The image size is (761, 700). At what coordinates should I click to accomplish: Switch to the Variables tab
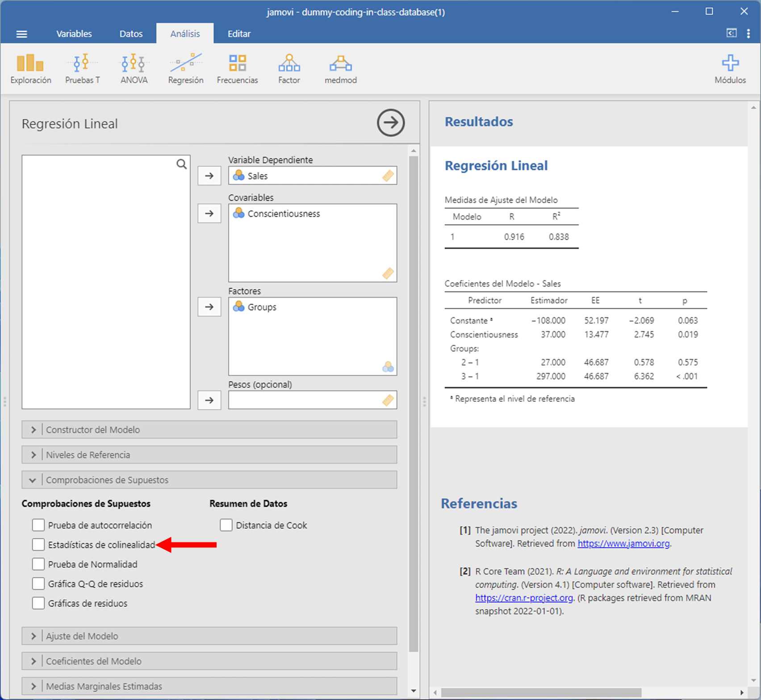(x=74, y=34)
